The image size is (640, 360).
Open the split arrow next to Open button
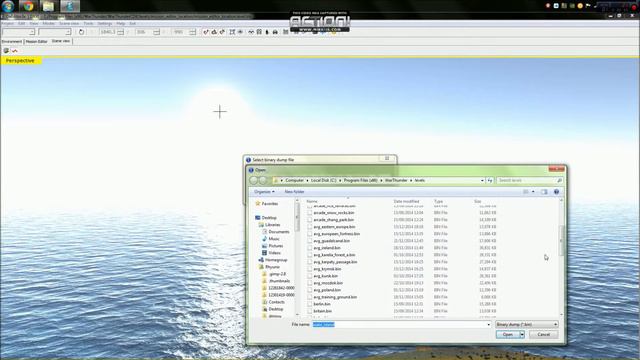click(522, 334)
